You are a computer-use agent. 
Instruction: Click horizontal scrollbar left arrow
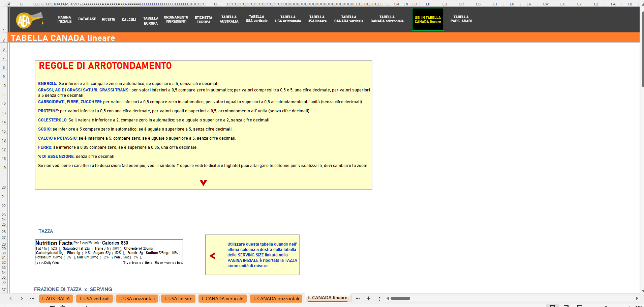[388, 298]
